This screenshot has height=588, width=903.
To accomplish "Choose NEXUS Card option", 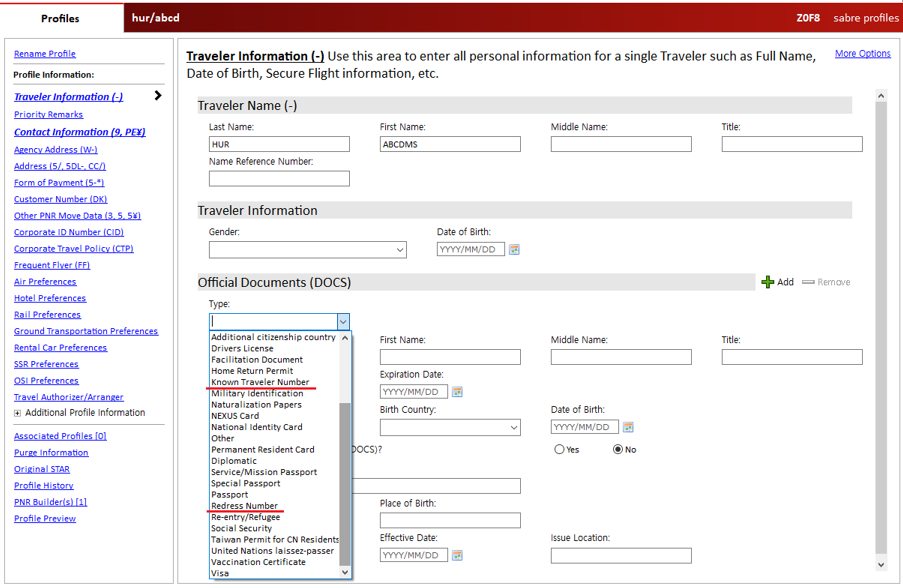I will tap(235, 416).
